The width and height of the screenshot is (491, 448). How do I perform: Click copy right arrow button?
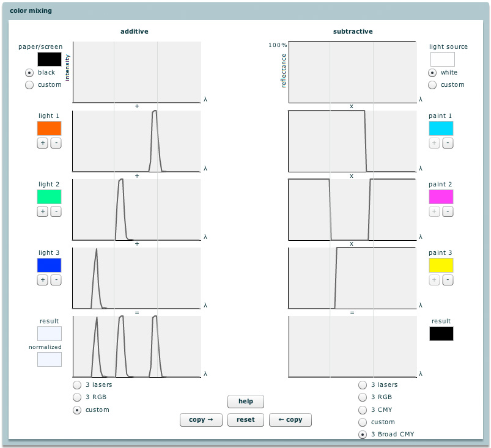[x=201, y=420]
